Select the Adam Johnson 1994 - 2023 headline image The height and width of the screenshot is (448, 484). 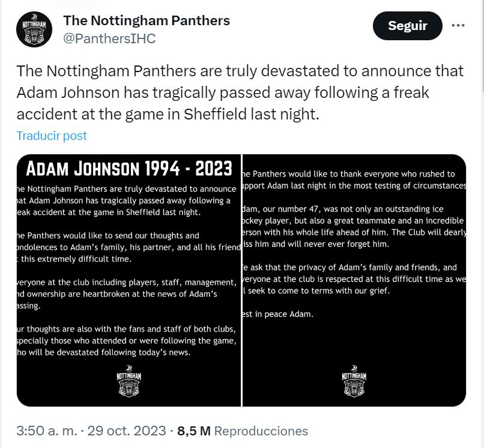pyautogui.click(x=129, y=169)
